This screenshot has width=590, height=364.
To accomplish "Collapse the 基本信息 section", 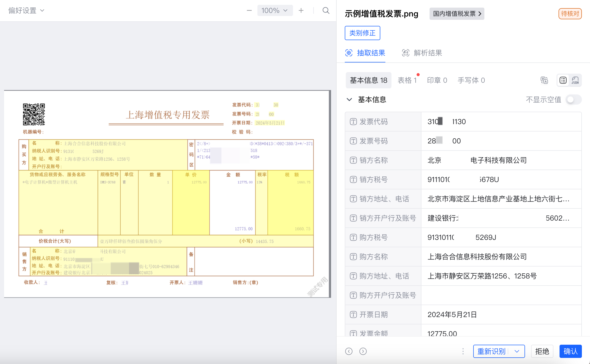I will [x=349, y=100].
